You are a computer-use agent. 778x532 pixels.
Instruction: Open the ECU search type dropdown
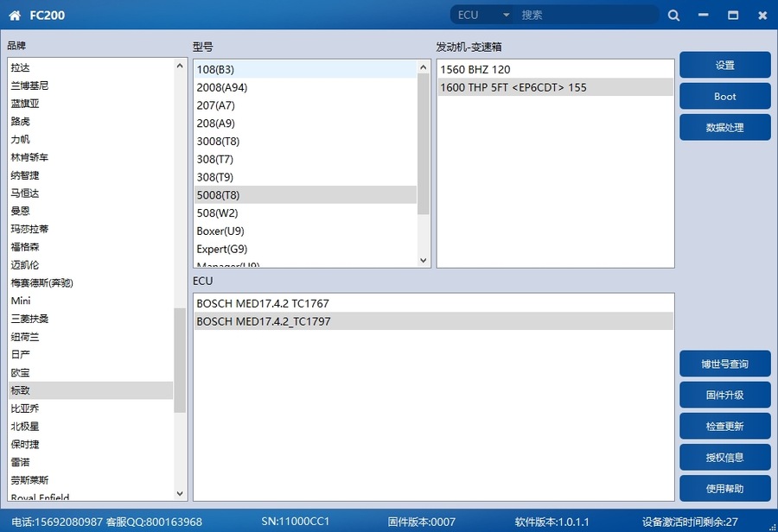484,15
